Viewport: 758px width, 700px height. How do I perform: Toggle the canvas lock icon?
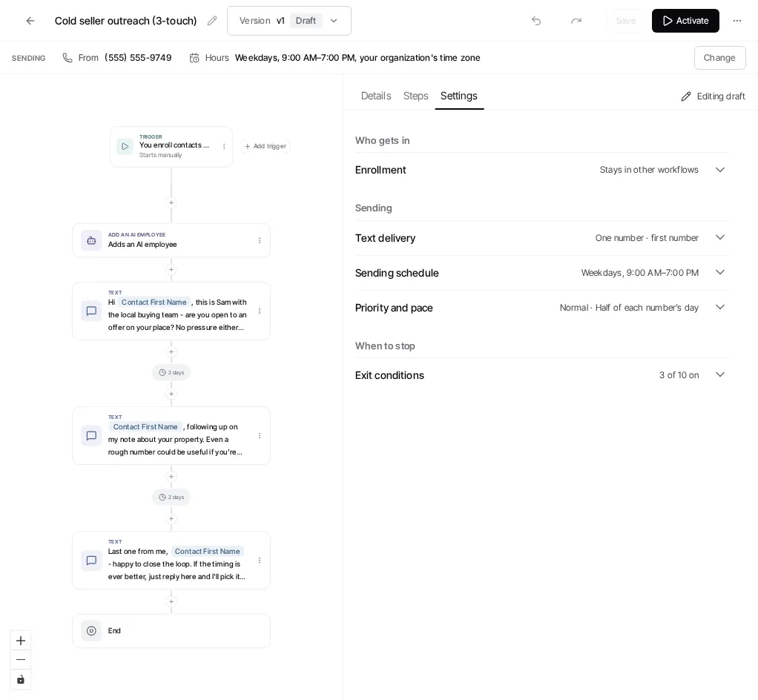[x=21, y=680]
